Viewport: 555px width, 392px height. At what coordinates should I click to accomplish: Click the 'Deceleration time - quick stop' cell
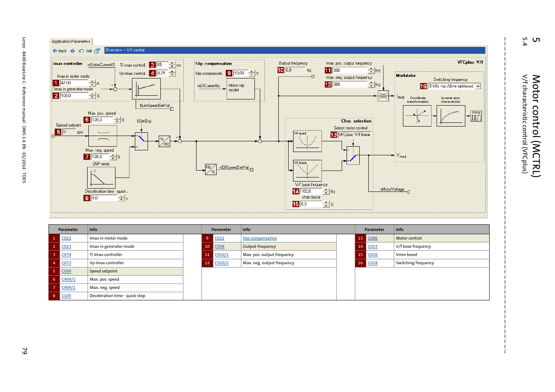point(135,296)
